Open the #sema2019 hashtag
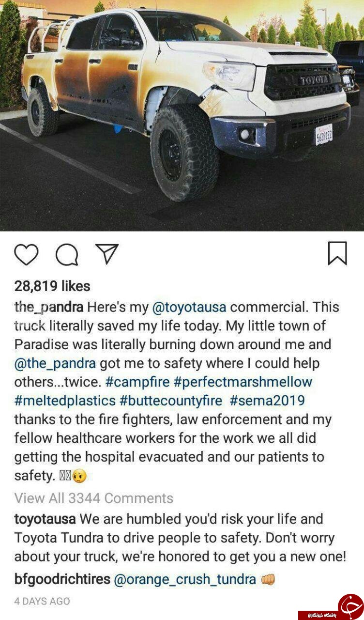 tap(268, 401)
